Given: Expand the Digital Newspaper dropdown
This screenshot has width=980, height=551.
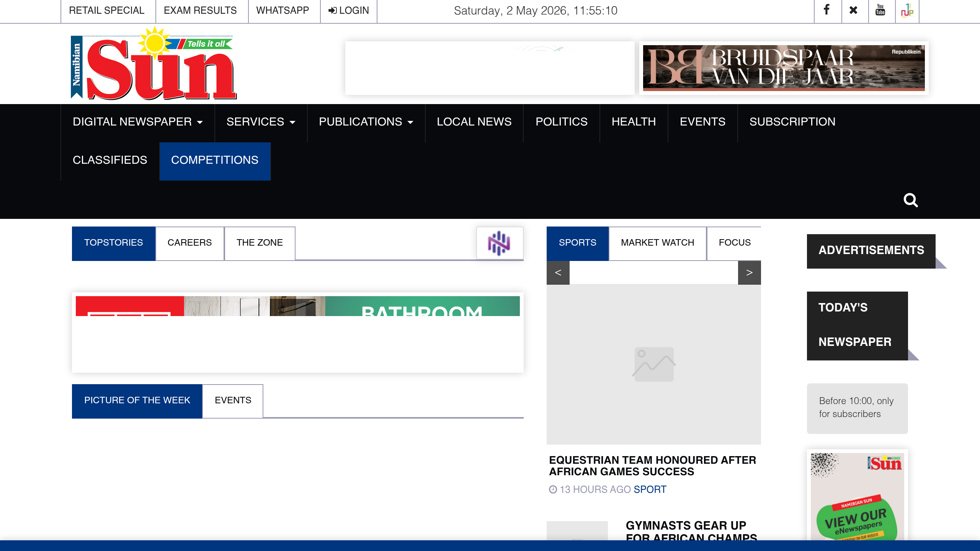Looking at the screenshot, I should 137,122.
